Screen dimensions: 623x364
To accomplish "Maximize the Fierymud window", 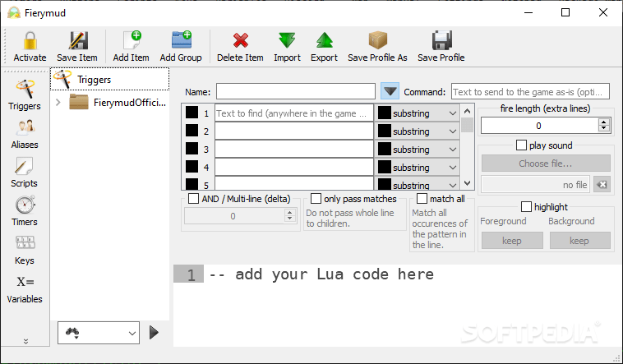I will pyautogui.click(x=565, y=12).
